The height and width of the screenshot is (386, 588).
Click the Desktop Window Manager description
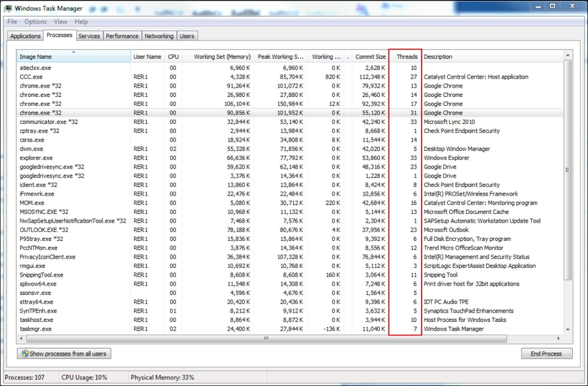click(x=457, y=149)
